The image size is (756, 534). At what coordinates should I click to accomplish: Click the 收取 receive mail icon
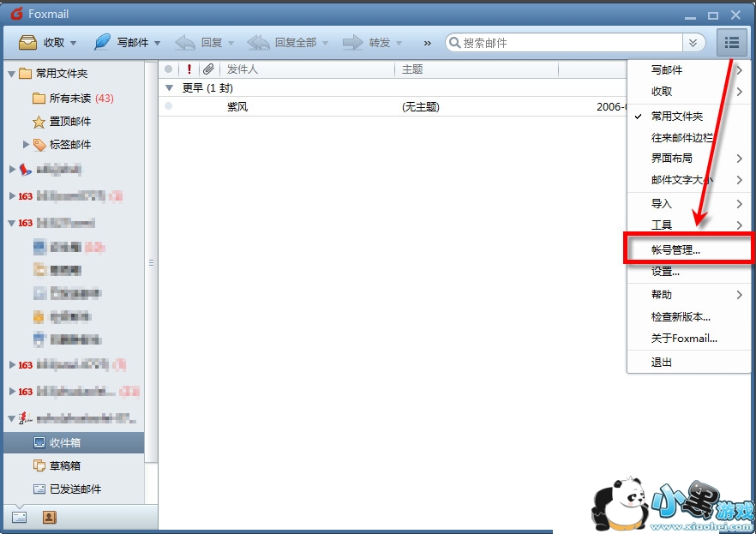[x=27, y=42]
